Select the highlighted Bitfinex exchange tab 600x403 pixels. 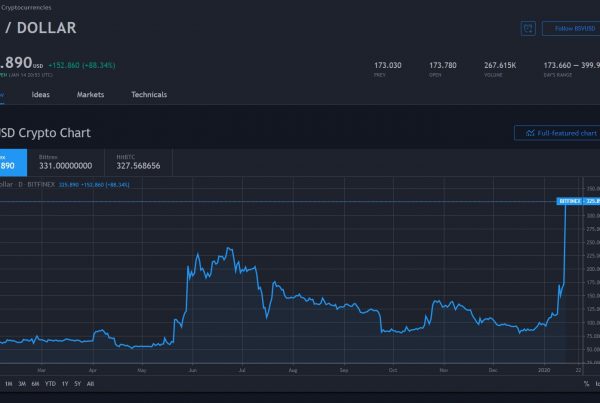13,162
